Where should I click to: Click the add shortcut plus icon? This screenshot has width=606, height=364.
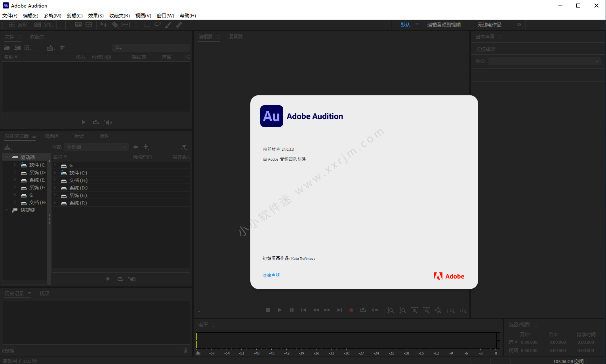coord(146,147)
